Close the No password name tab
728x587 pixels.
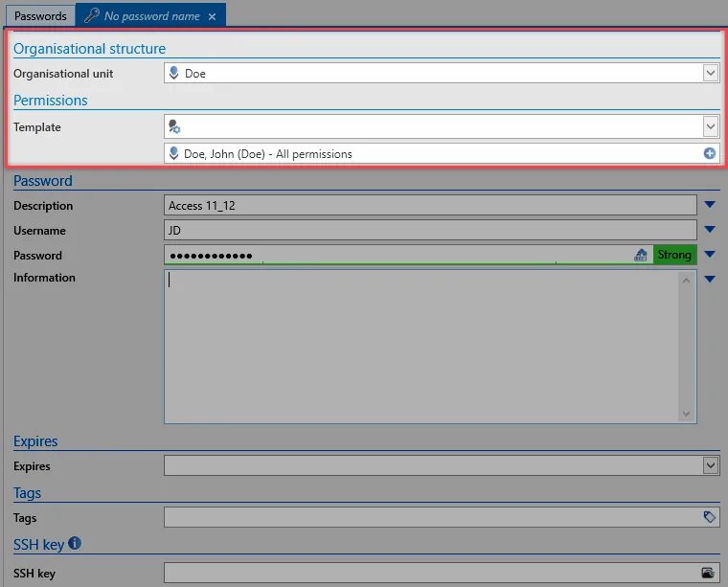click(213, 16)
